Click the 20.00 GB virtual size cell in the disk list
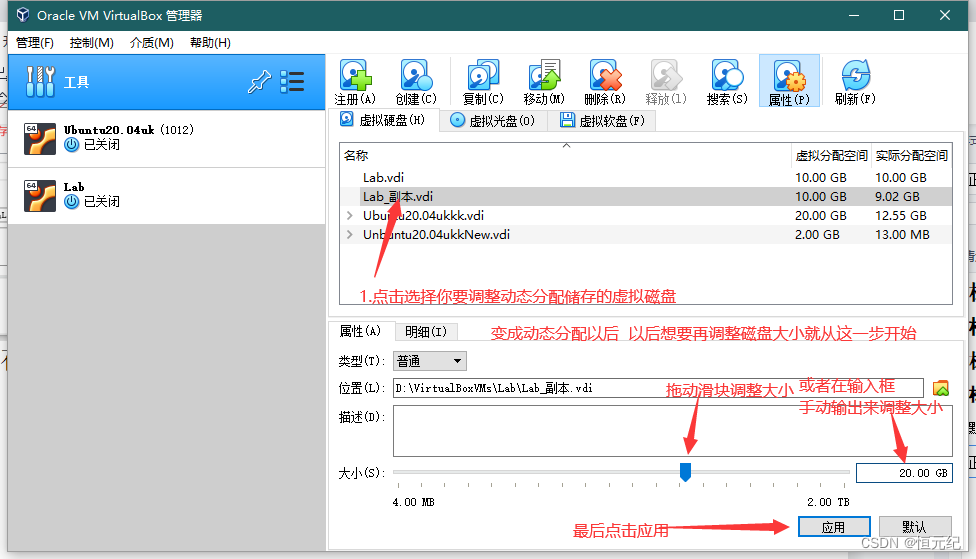The width and height of the screenshot is (976, 559). [820, 215]
